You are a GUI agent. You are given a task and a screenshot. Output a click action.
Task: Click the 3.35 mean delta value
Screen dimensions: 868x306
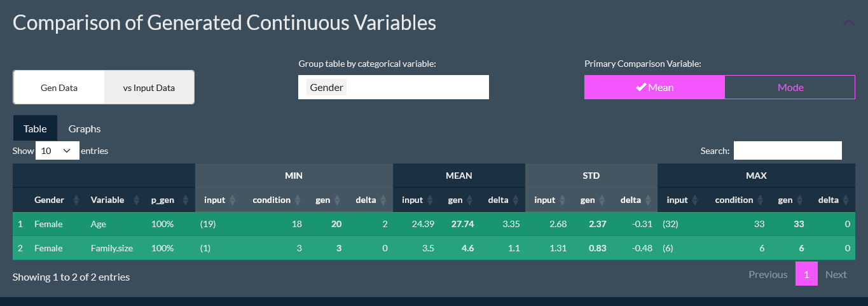click(x=511, y=224)
